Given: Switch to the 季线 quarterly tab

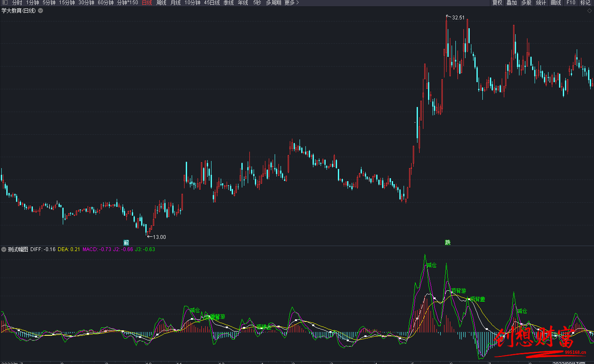Looking at the screenshot, I should point(228,3).
